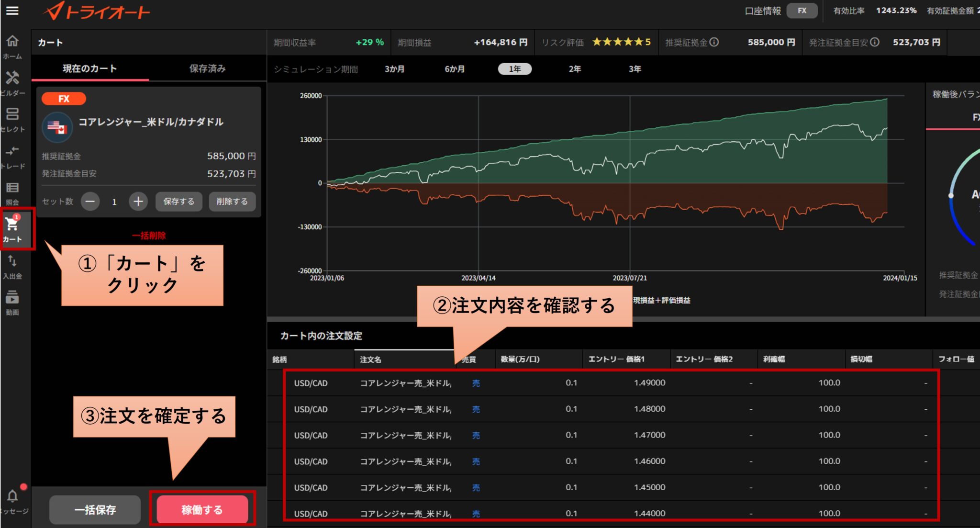Screen dimensions: 980x528
Task: Open the Inquiry (照会) sidebar icon
Action: pyautogui.click(x=12, y=193)
